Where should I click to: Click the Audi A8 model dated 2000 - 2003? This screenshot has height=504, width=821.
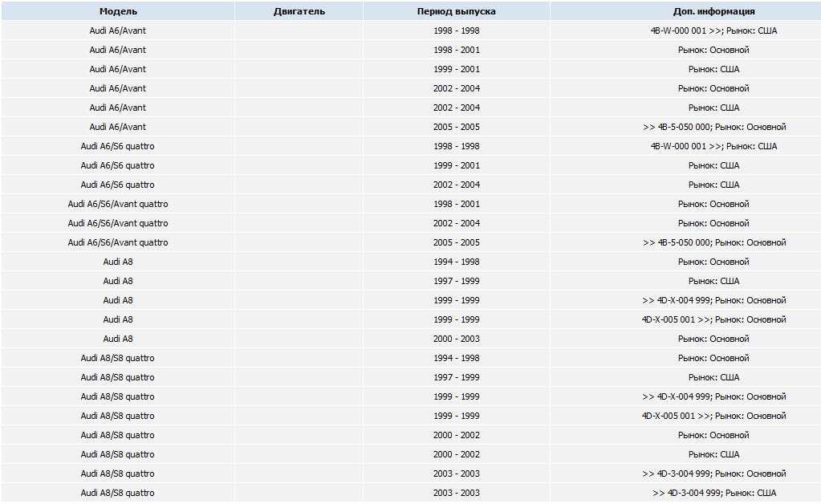point(118,339)
